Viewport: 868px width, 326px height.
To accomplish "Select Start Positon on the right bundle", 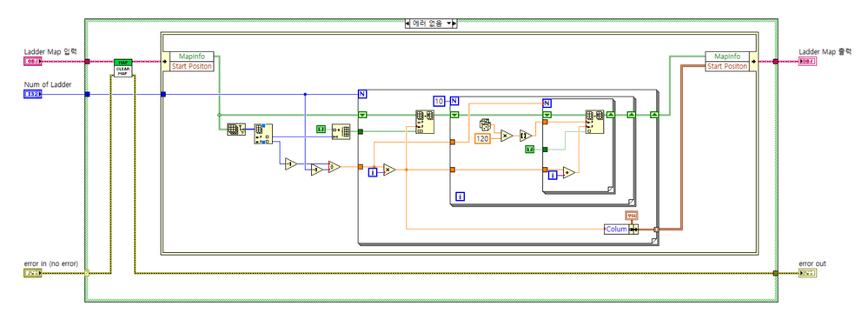I will tap(727, 66).
